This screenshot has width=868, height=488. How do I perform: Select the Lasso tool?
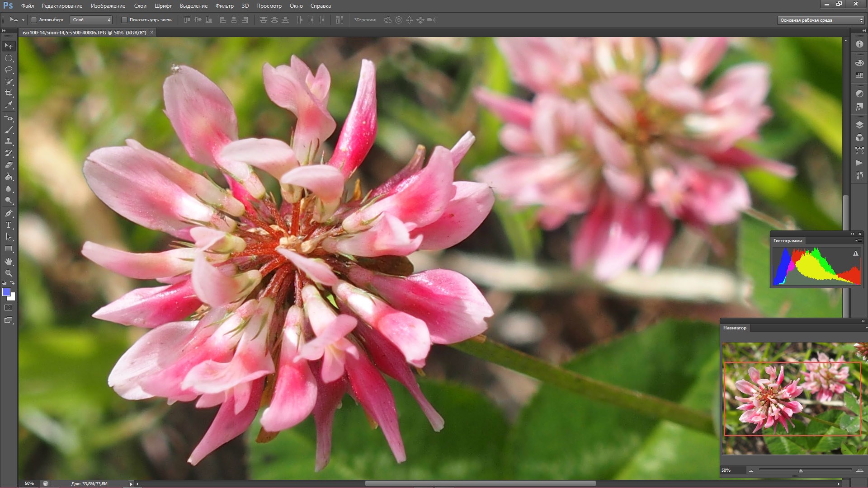click(x=9, y=70)
